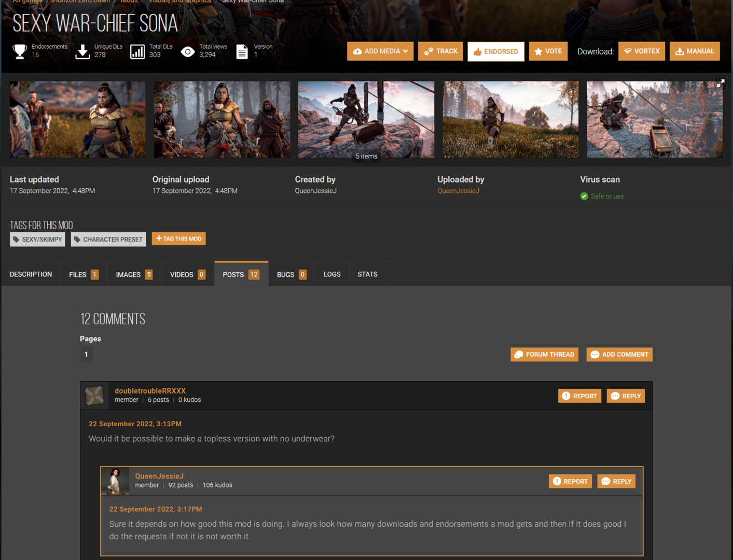Start a manual download
This screenshot has width=733, height=560.
(695, 51)
